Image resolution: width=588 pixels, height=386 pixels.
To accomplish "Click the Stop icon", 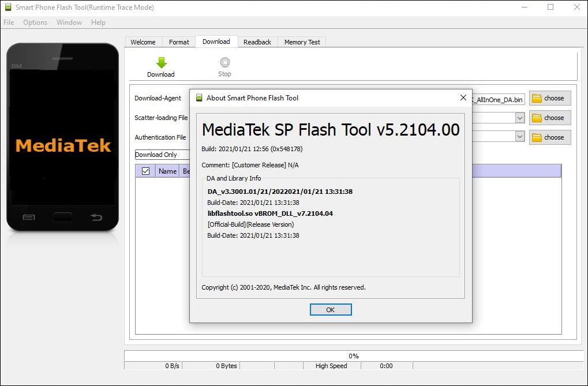I will pos(224,62).
